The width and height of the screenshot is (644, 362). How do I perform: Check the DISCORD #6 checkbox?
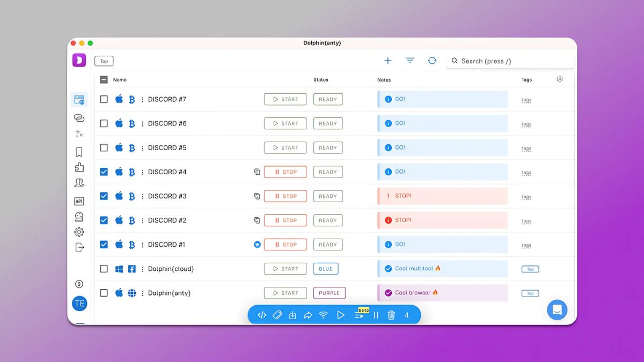pyautogui.click(x=104, y=123)
